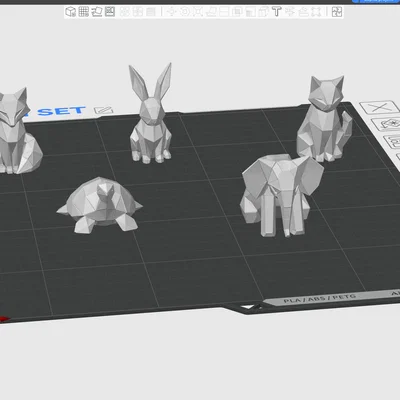Screen dimensions: 400x400
Task: Click the Add plate grid icon
Action: pyautogui.click(x=83, y=12)
